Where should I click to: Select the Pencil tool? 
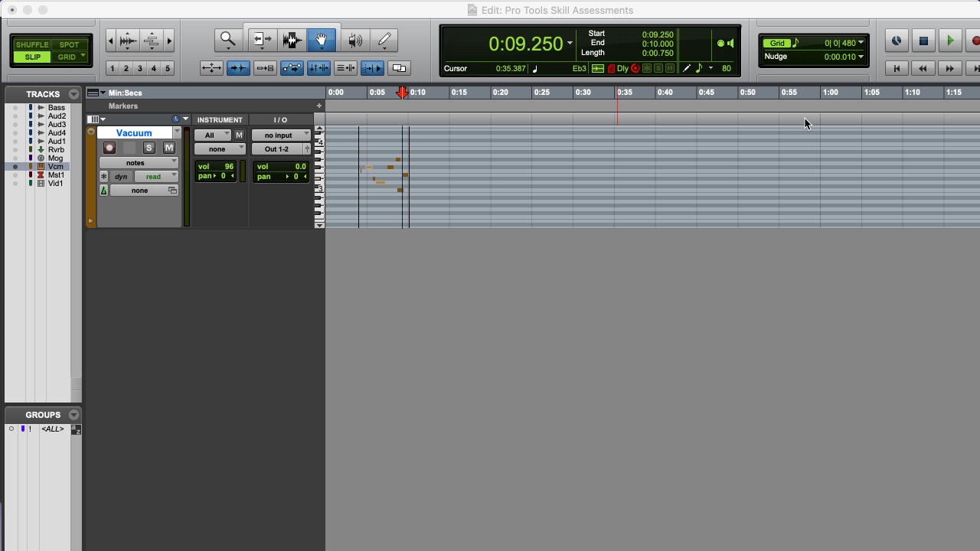(x=384, y=39)
